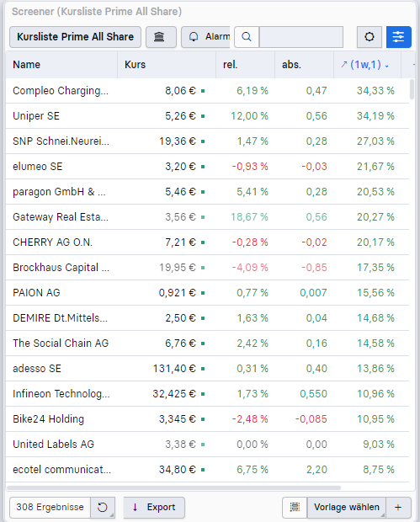This screenshot has height=522, width=420.
Task: Focus the search input field
Action: click(x=300, y=37)
